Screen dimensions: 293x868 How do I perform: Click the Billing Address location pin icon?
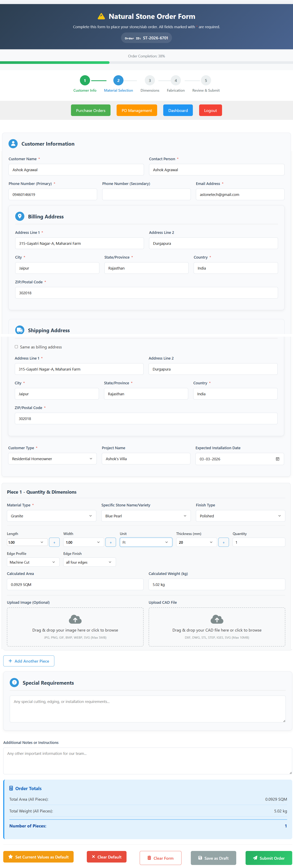20,216
